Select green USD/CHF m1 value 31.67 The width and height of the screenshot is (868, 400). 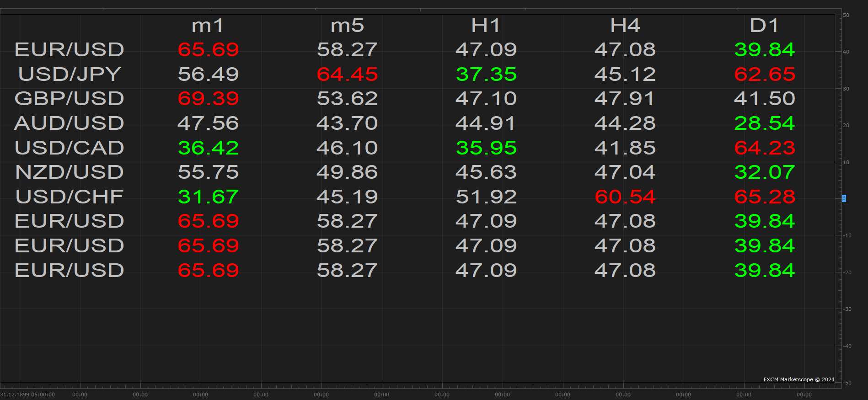(208, 197)
